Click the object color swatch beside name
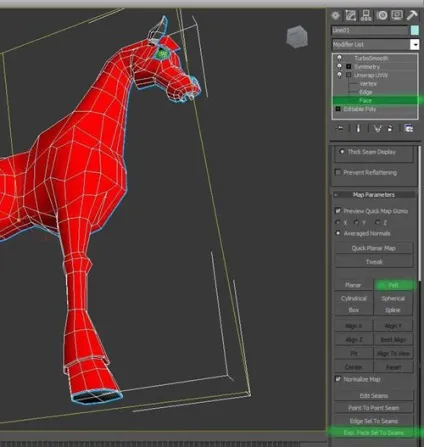Image resolution: width=424 pixels, height=447 pixels. [x=415, y=30]
